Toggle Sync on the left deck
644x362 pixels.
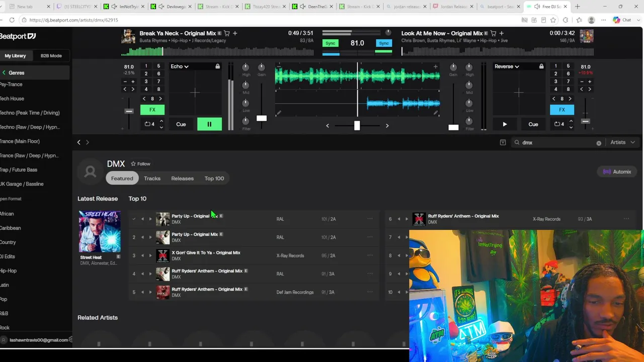[330, 43]
